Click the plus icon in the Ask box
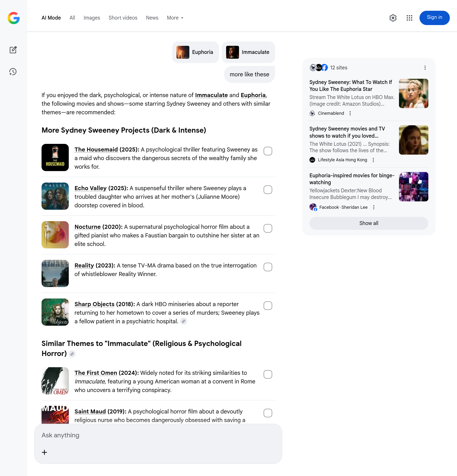This screenshot has width=457, height=476. pos(44,452)
